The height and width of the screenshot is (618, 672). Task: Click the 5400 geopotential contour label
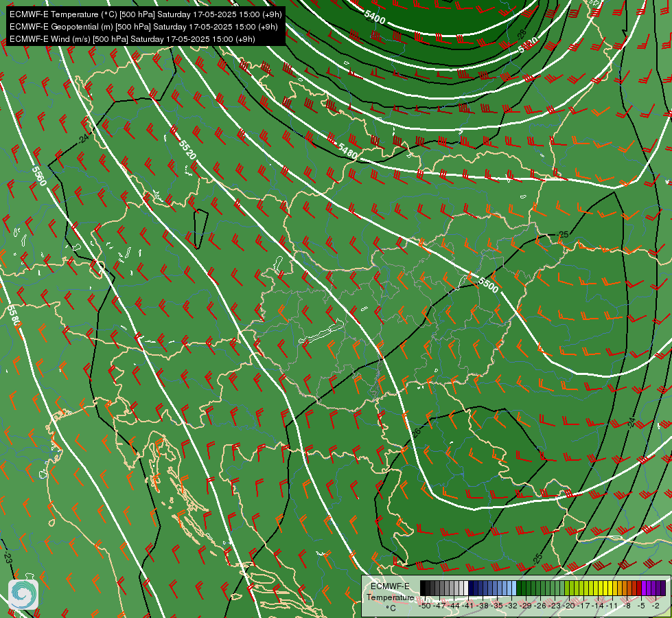point(375,17)
